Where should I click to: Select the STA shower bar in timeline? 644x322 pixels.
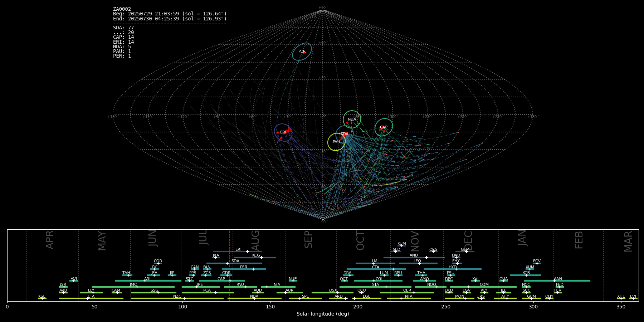[x=375, y=287]
